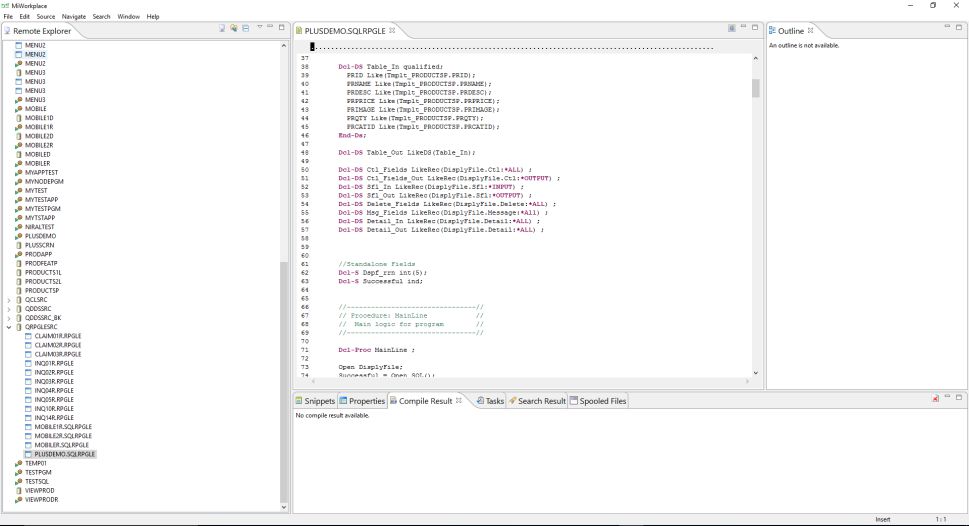This screenshot has width=969, height=526.
Task: Open the Window menu
Action: (129, 17)
